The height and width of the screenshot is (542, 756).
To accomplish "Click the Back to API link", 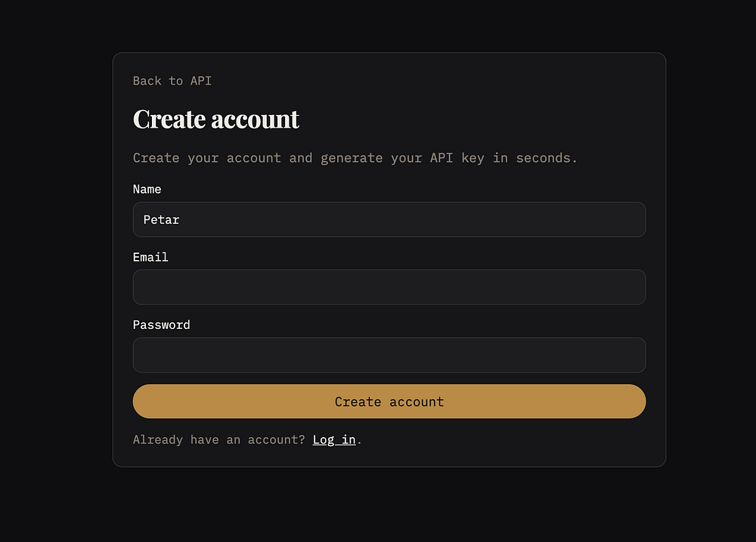I will (x=172, y=81).
